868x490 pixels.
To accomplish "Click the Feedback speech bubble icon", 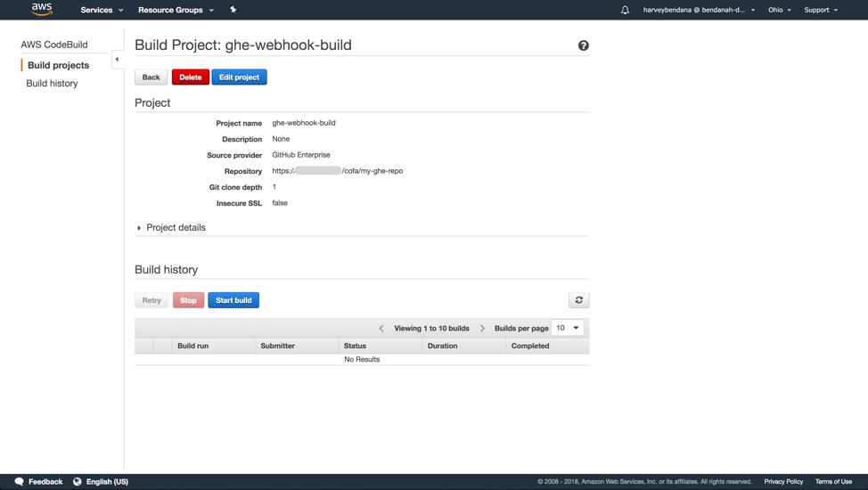I will click(x=20, y=482).
